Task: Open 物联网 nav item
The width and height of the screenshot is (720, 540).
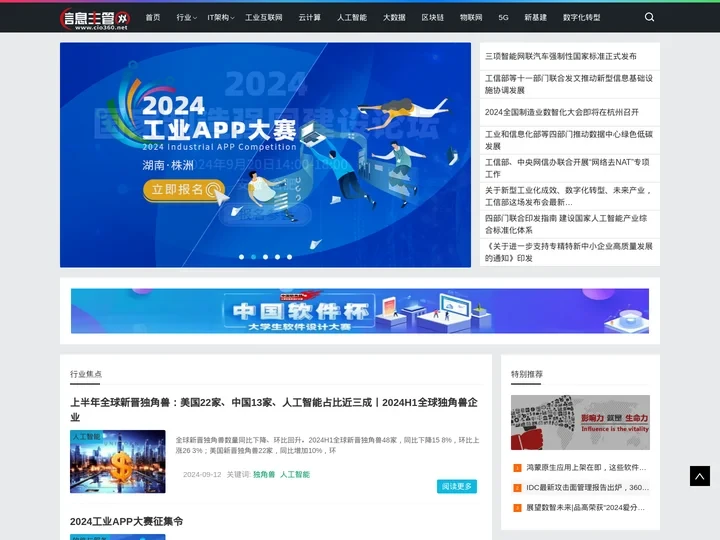Action: coord(471,17)
